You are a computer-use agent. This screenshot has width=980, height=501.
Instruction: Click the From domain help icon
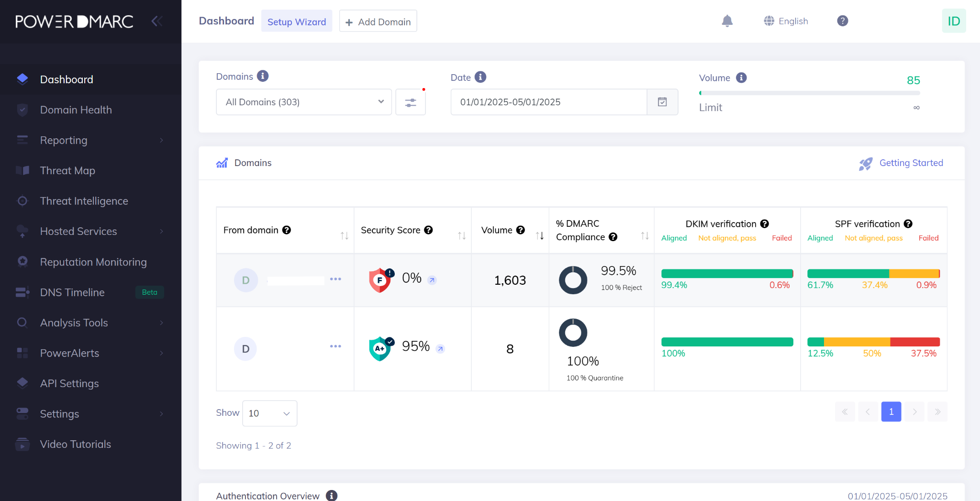tap(287, 230)
